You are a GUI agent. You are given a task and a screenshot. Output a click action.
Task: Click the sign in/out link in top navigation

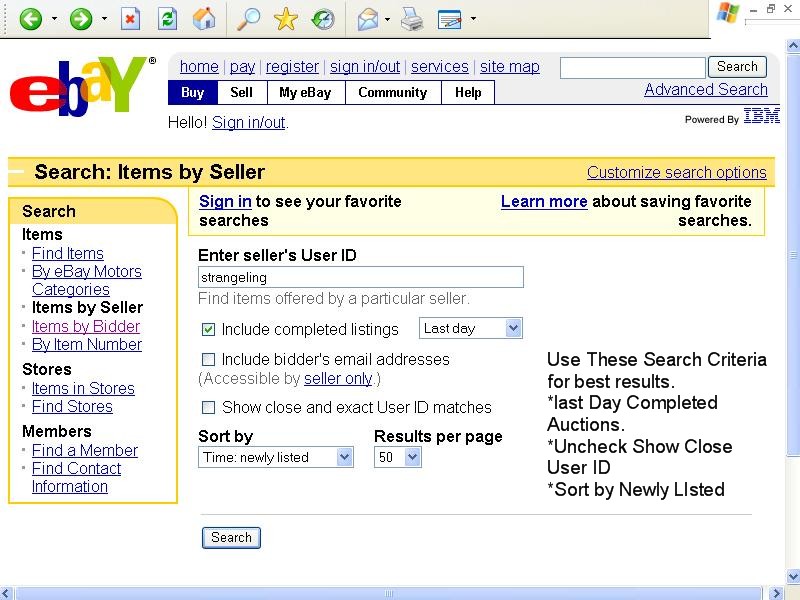coord(365,66)
